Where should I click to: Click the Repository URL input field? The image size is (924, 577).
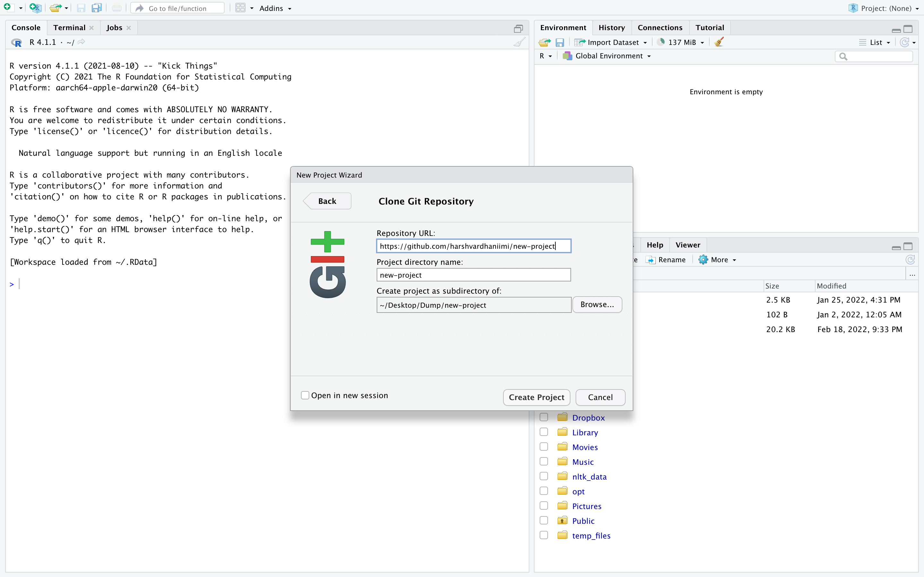[473, 246]
